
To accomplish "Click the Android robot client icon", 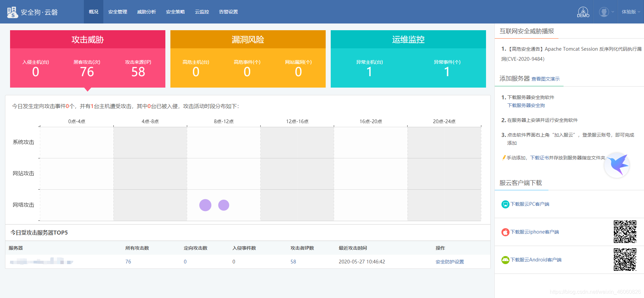I will click(505, 260).
